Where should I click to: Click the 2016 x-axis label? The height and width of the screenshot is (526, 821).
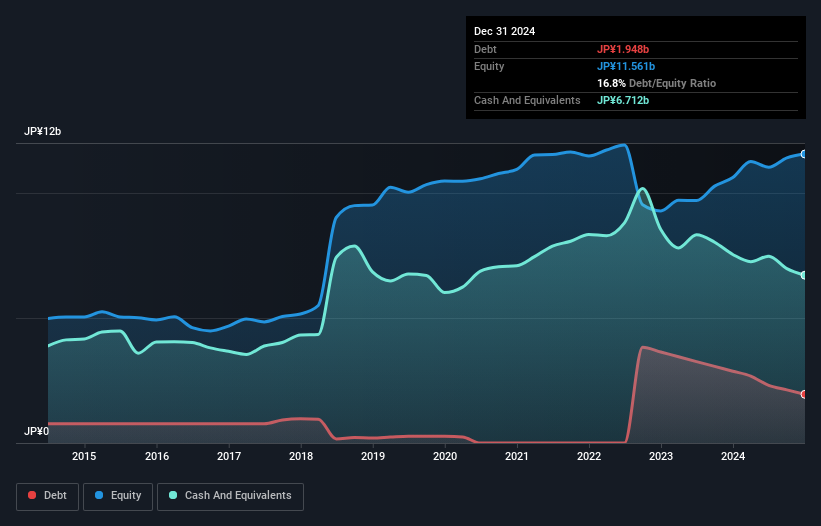coord(157,456)
